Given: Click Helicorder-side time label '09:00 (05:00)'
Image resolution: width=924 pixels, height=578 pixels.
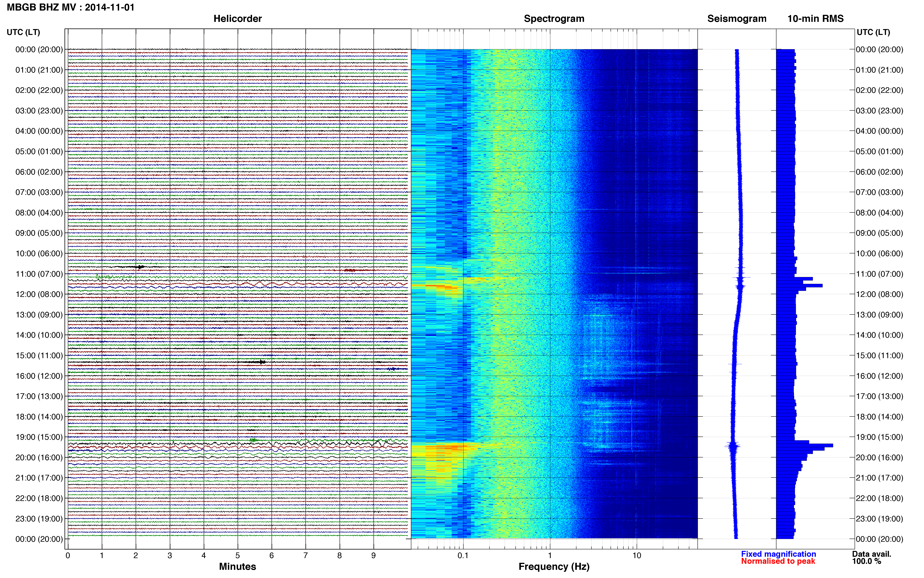Looking at the screenshot, I should (39, 233).
